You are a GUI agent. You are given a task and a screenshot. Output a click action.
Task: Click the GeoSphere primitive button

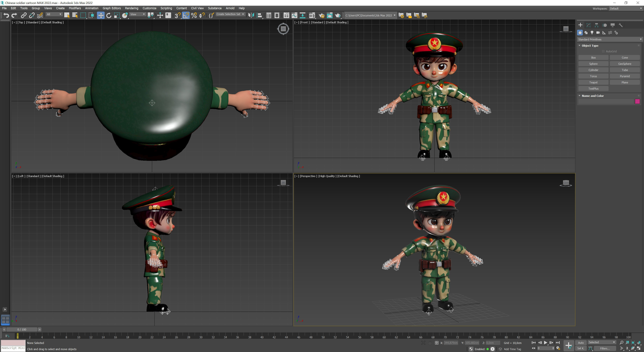(625, 64)
